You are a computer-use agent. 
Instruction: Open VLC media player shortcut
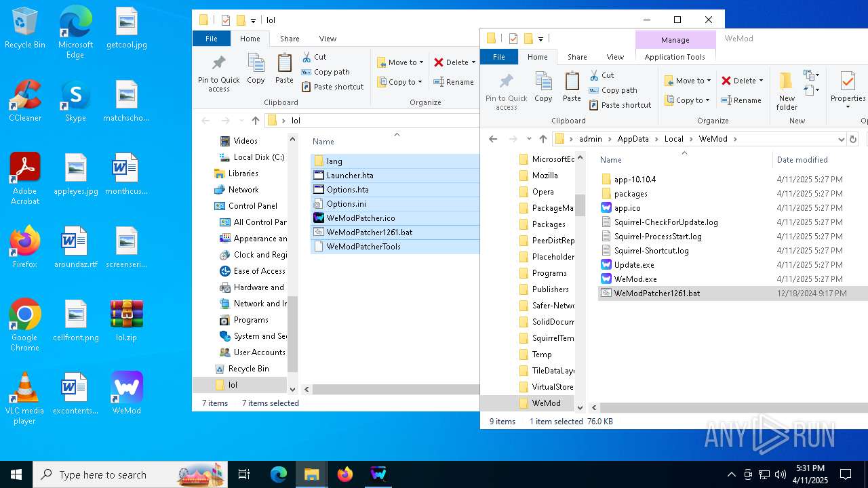25,399
